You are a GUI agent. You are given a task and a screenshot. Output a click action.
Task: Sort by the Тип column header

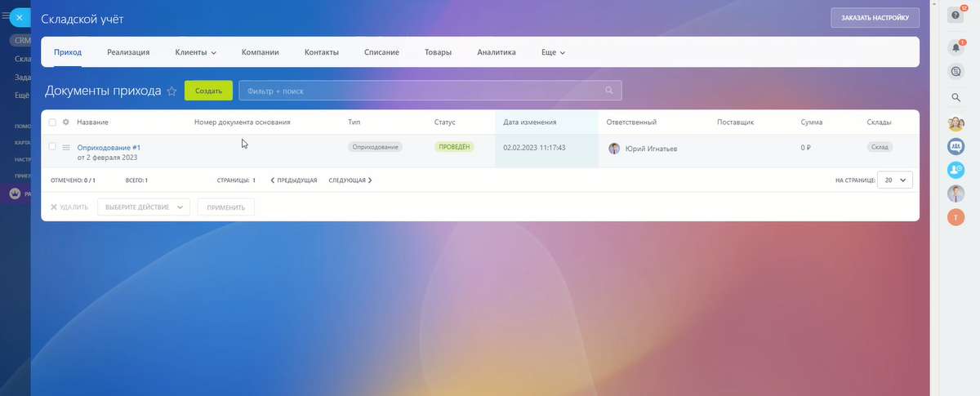354,122
